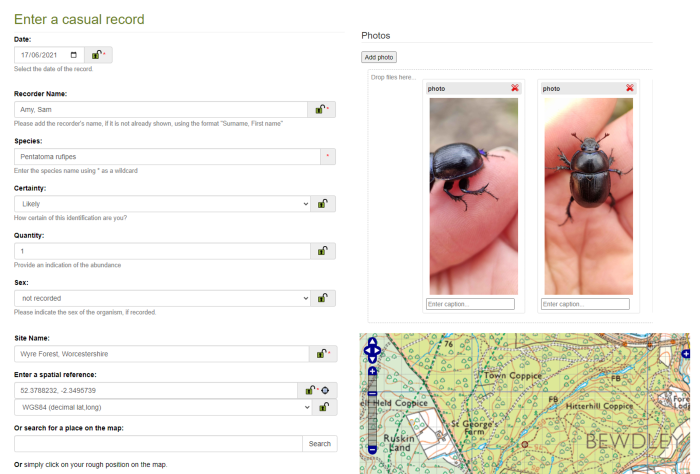Click the Quantity field lock icon
This screenshot has width=700, height=474.
[x=322, y=251]
